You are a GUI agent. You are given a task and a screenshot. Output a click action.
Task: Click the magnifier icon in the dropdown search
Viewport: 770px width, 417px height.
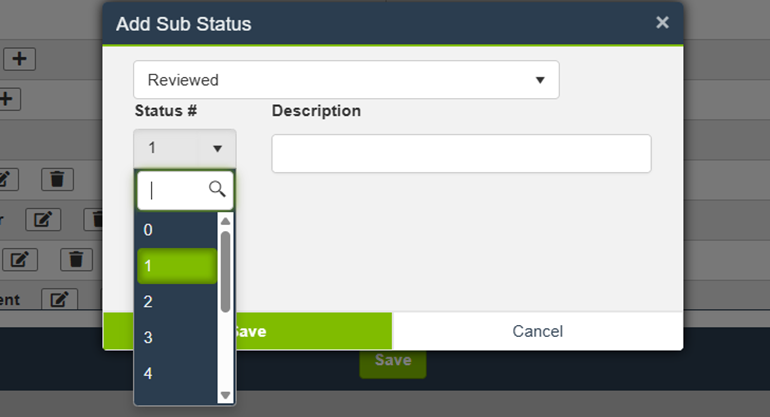click(217, 188)
